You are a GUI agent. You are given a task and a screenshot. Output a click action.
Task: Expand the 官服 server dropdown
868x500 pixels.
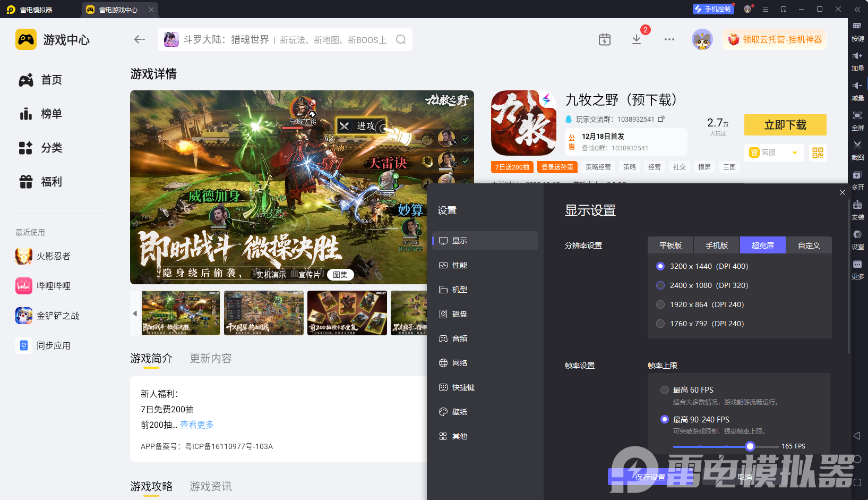(x=794, y=153)
